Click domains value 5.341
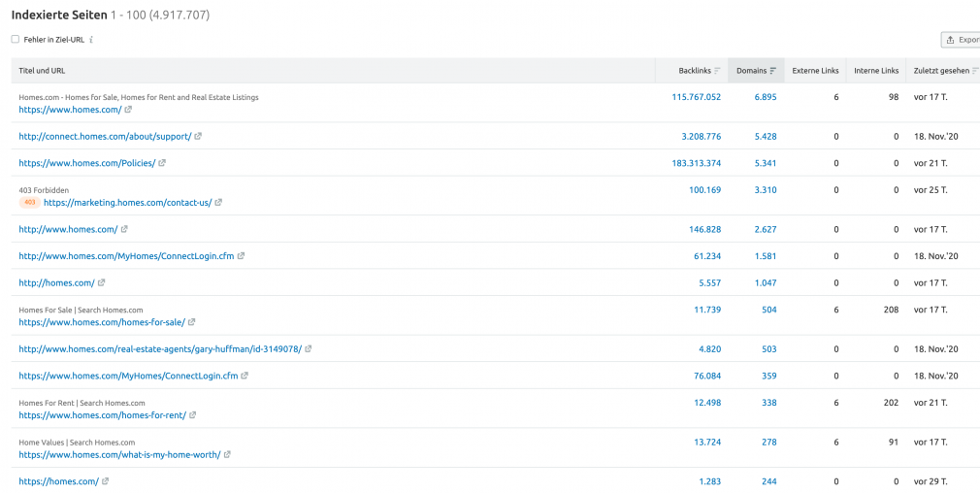The image size is (980, 493). point(766,163)
